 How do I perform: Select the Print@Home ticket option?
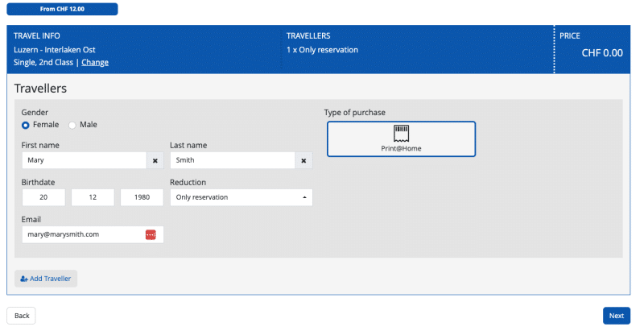[x=401, y=139]
